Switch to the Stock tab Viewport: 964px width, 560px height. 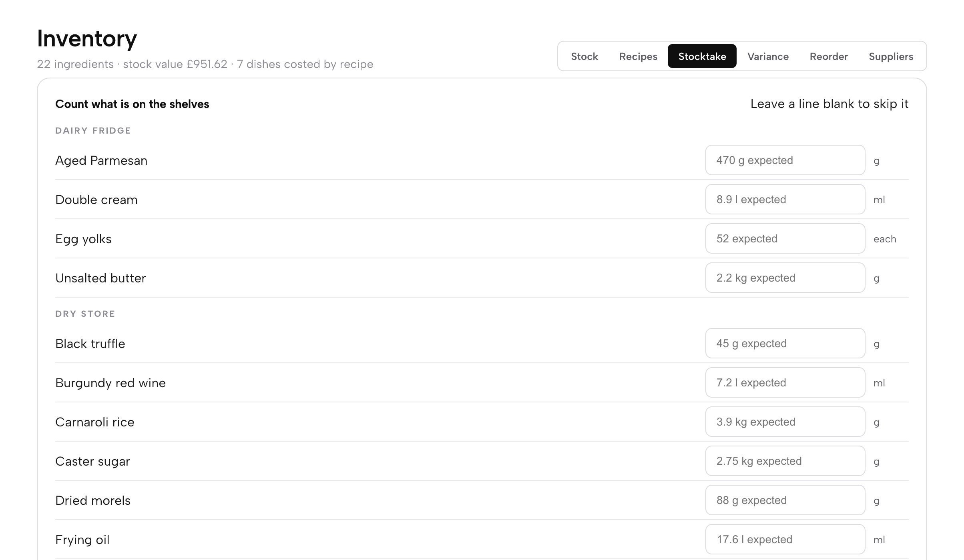tap(584, 56)
